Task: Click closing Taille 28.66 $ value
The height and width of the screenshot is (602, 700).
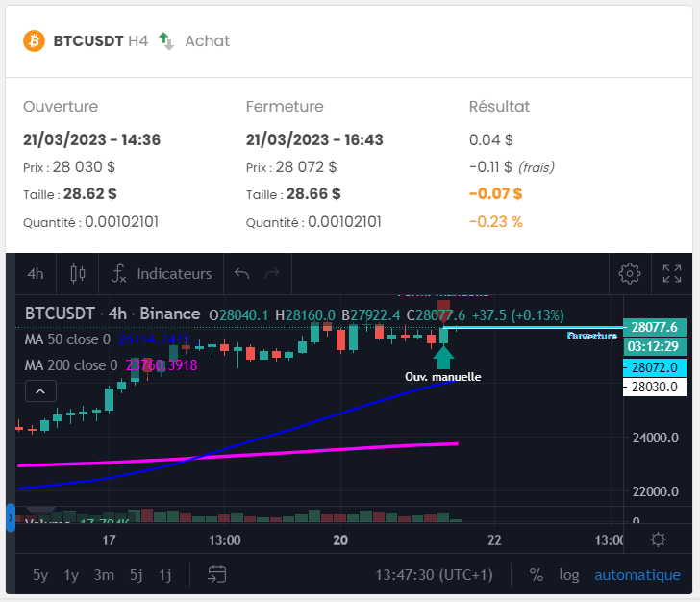Action: point(313,194)
